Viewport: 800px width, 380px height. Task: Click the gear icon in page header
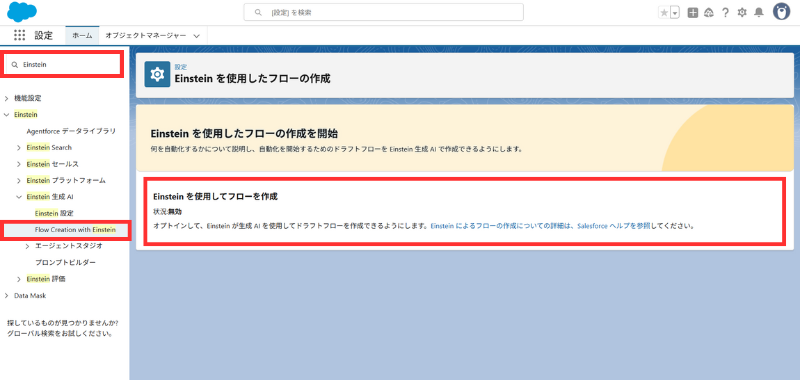coord(157,74)
